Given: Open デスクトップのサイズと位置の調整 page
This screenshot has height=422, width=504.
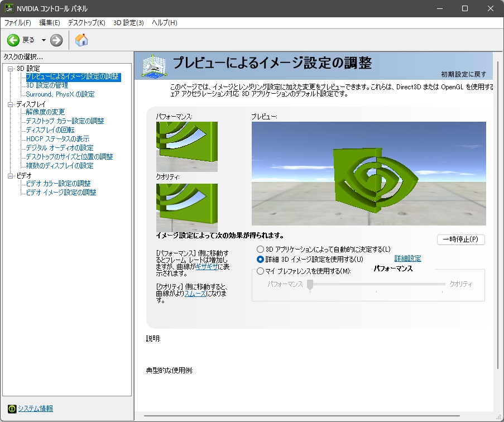Looking at the screenshot, I should coord(69,157).
